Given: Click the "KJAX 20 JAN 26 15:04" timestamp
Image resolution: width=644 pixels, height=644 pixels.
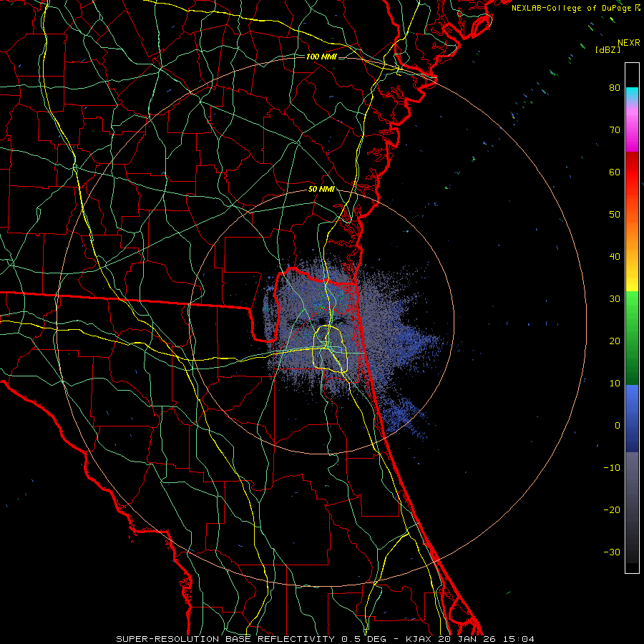Looking at the screenshot, I should click(x=470, y=639).
